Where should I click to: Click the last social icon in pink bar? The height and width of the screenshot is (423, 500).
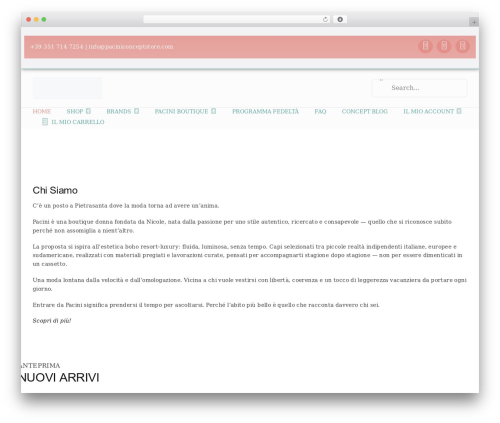tap(463, 46)
